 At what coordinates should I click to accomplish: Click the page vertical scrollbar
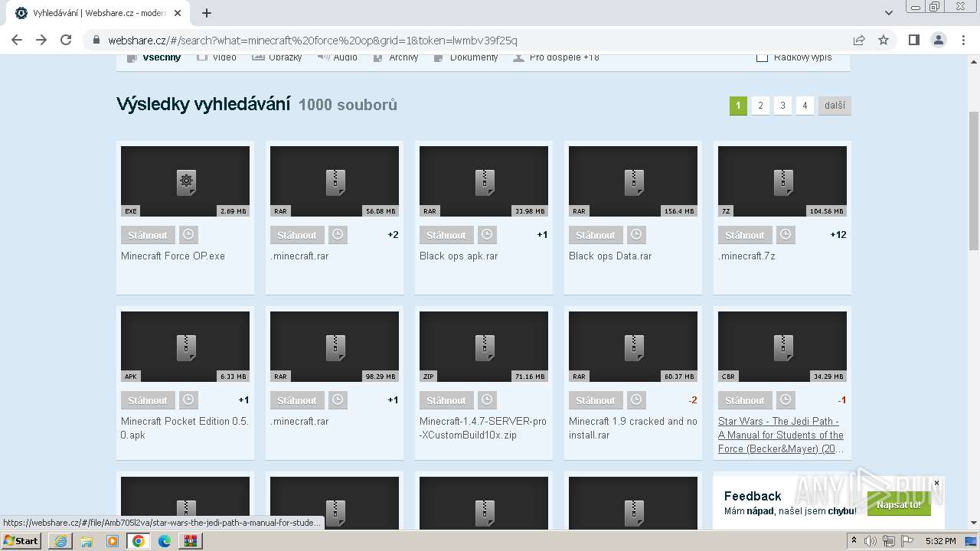pyautogui.click(x=974, y=180)
